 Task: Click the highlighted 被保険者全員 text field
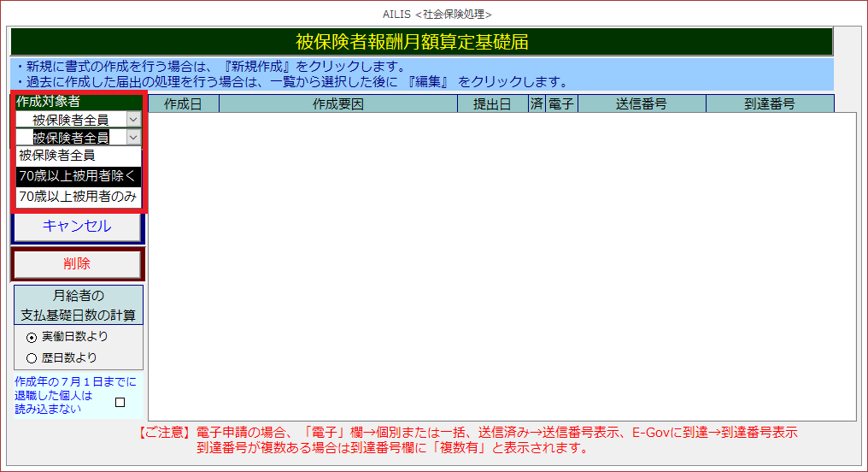(x=71, y=137)
